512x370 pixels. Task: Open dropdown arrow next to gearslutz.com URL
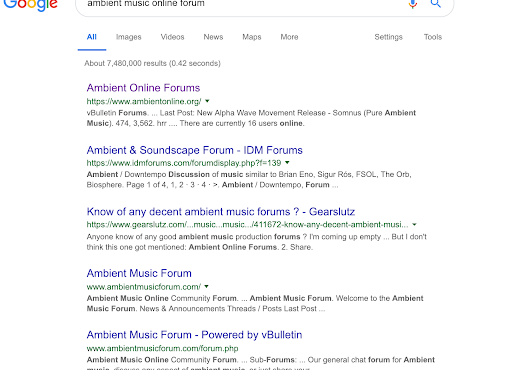[414, 225]
